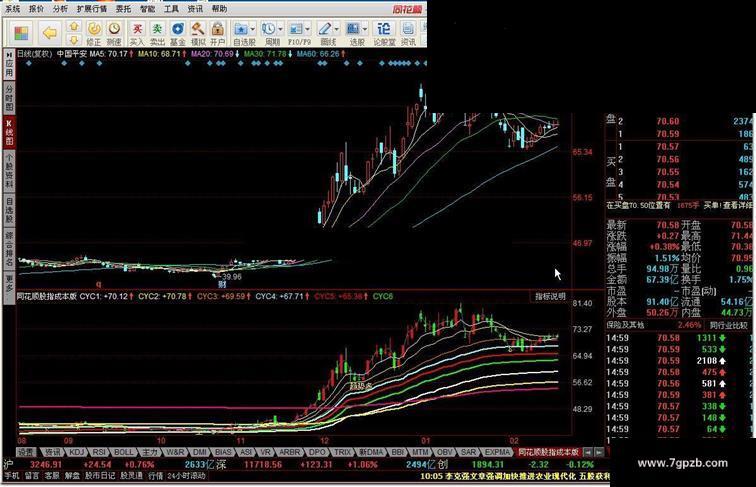Switch to the 分时图 sidebar tab
This screenshot has height=487, width=756.
point(9,97)
